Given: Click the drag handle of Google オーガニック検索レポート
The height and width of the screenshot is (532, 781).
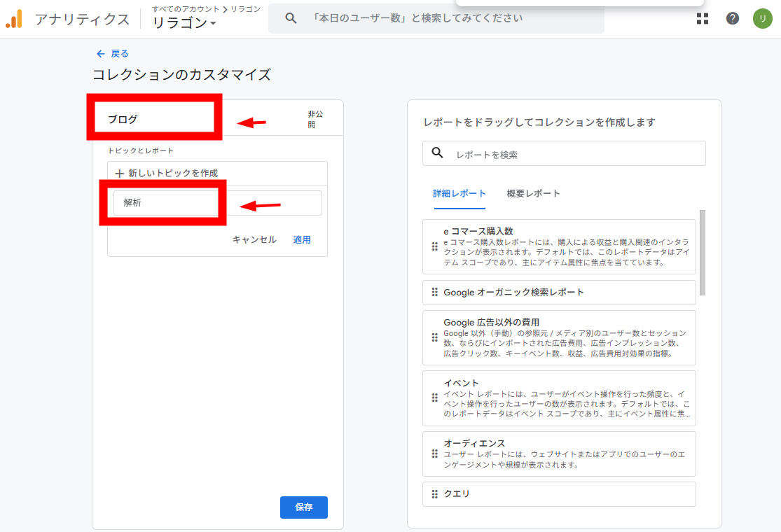Looking at the screenshot, I should coord(435,292).
